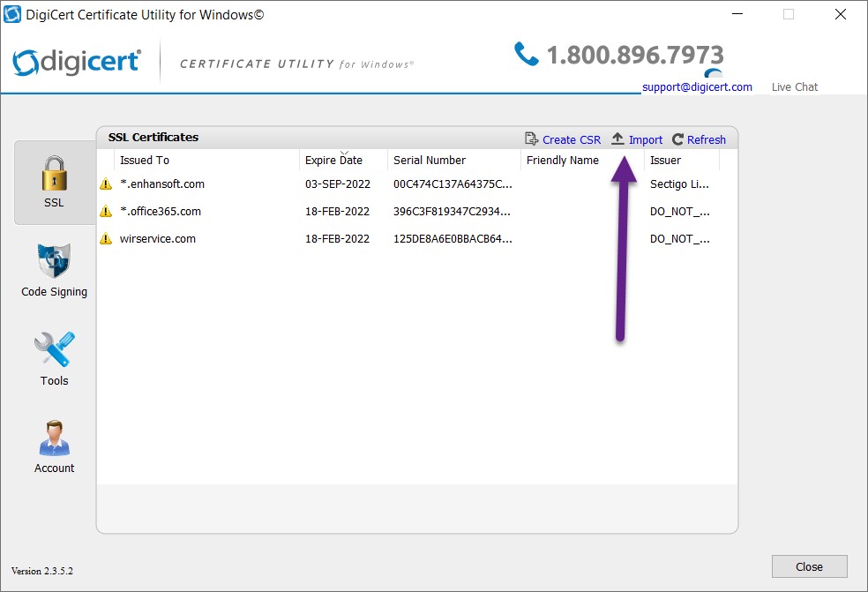Click the warning icon beside *.enhansoft.com
Viewport: 868px width, 592px height.
pyautogui.click(x=107, y=184)
